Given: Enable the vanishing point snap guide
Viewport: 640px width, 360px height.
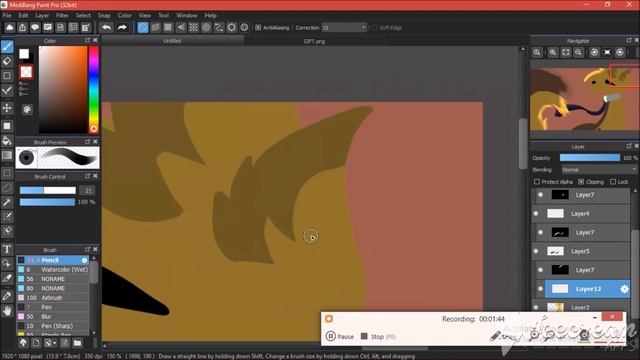Looking at the screenshot, I should [181, 28].
